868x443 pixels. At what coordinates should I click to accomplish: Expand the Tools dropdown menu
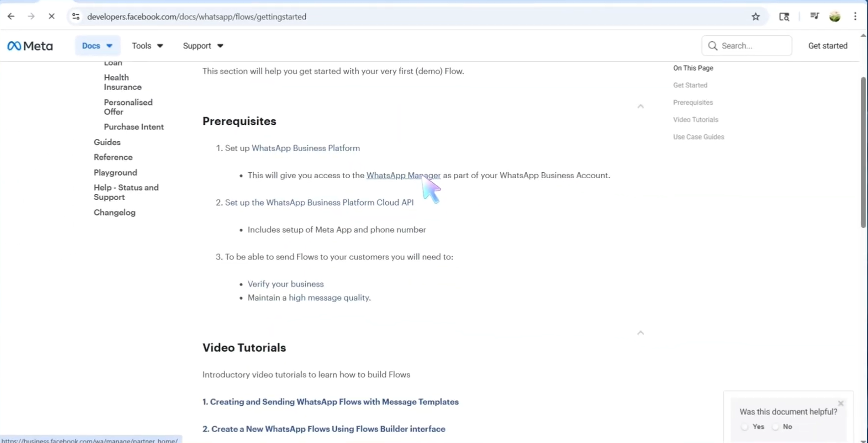[x=147, y=46]
